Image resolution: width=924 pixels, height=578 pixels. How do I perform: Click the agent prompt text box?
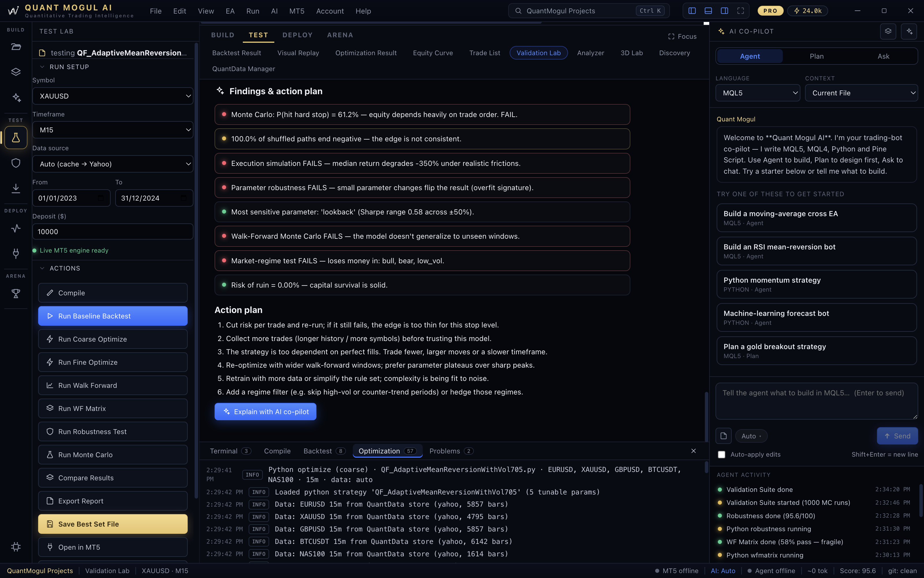pos(816,401)
